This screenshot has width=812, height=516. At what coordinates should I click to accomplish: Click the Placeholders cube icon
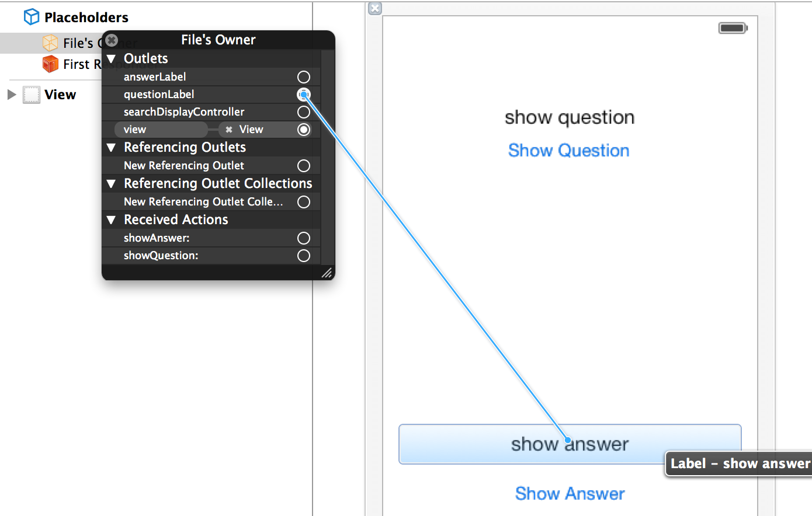31,17
